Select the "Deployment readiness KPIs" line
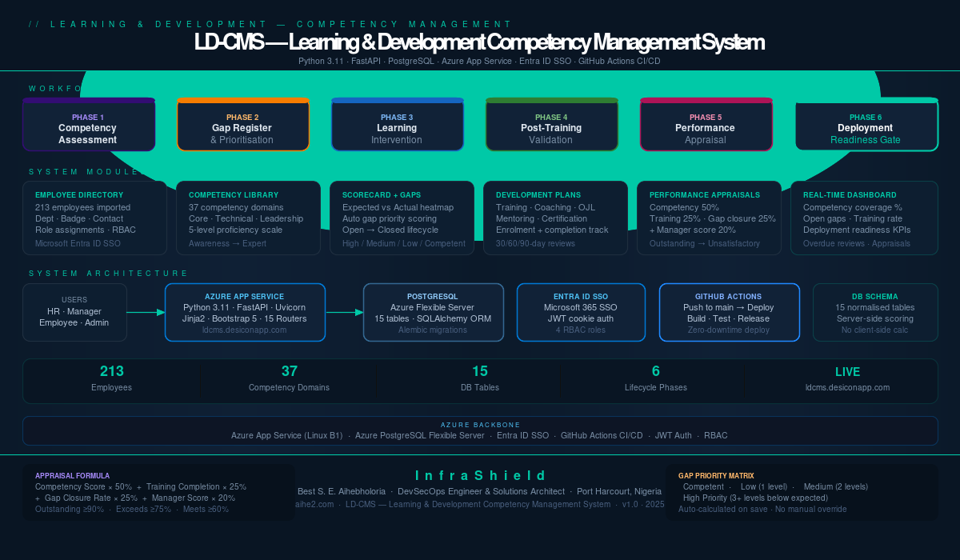The image size is (960, 560). pyautogui.click(x=857, y=230)
